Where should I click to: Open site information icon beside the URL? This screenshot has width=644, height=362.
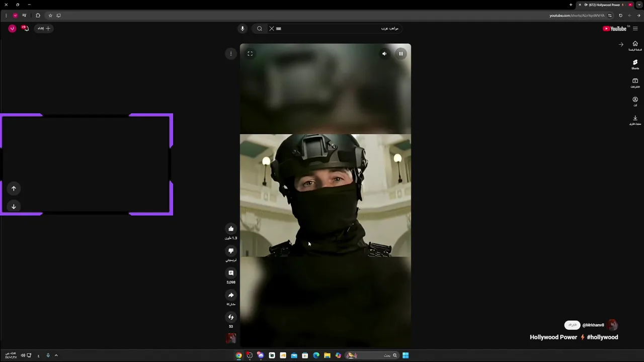[610, 16]
